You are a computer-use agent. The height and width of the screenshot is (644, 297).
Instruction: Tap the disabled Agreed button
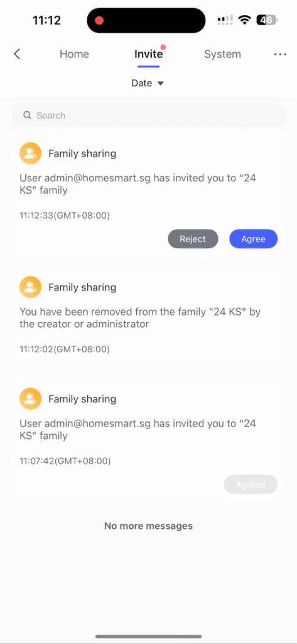coord(251,485)
